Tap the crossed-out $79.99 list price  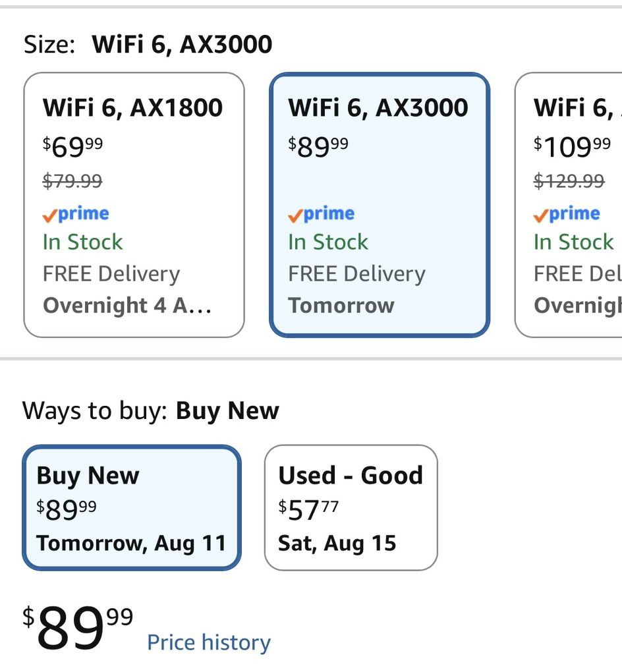[x=72, y=181]
